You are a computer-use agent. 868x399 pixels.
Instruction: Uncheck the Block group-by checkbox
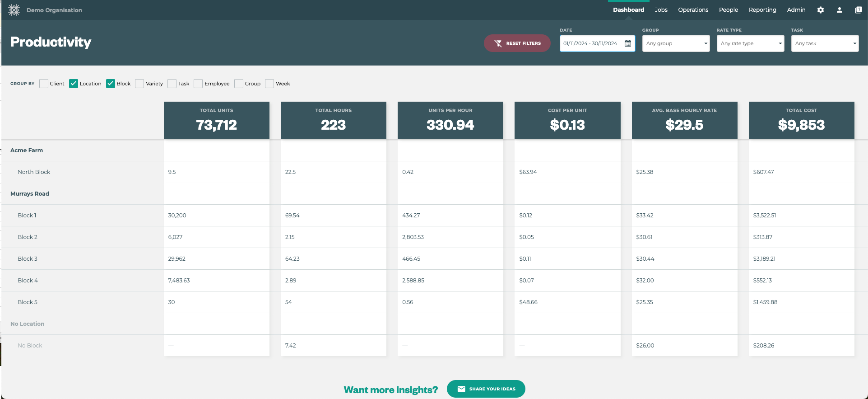click(111, 84)
